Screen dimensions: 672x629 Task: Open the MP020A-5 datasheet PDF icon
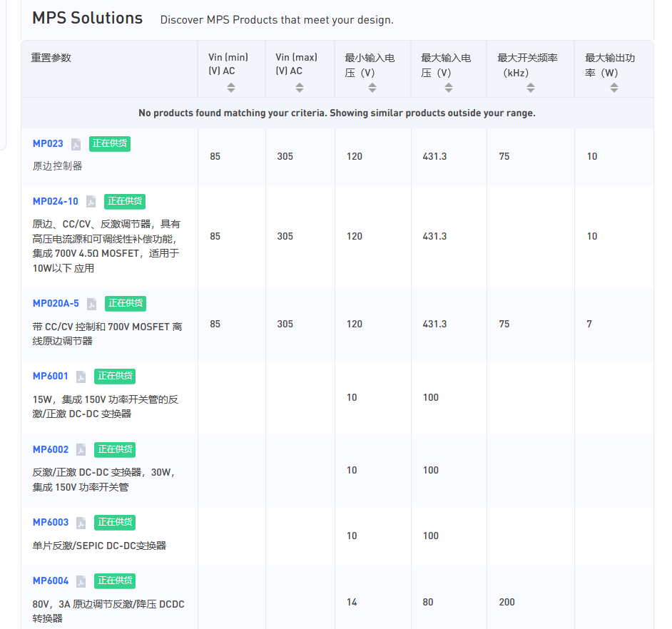click(x=92, y=304)
